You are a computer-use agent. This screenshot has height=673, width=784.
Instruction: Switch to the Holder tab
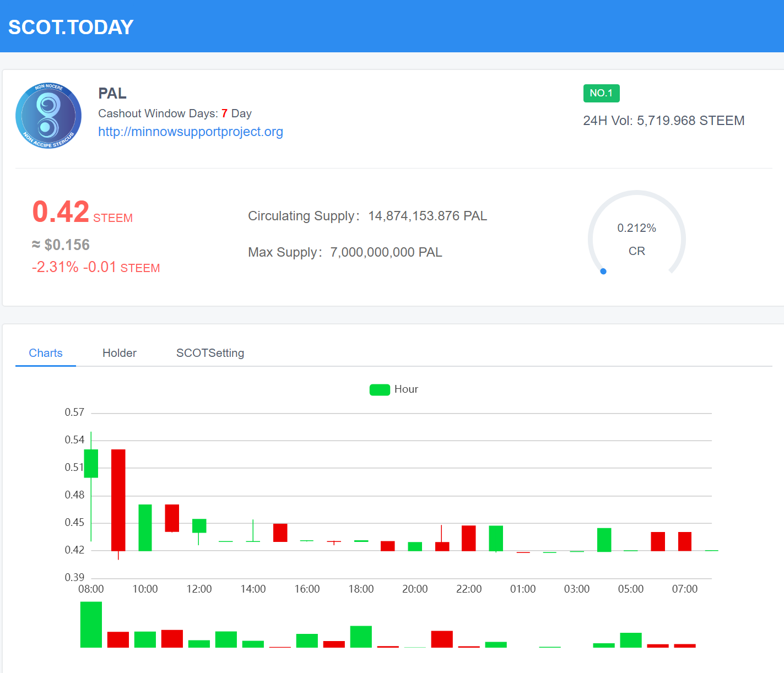click(120, 353)
